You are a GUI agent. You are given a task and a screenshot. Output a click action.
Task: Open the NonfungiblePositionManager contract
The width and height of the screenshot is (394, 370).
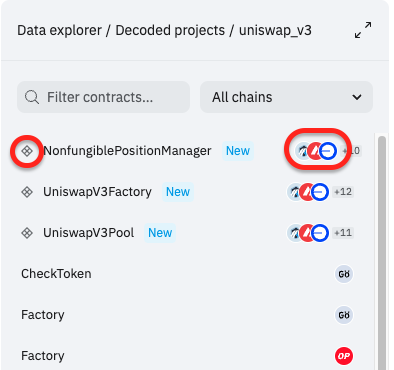(x=127, y=151)
